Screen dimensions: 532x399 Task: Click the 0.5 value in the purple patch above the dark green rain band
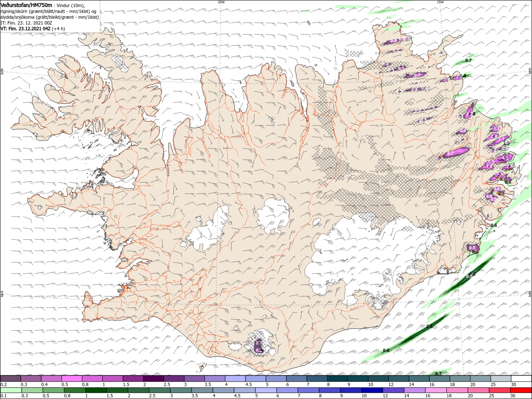[x=472, y=248]
